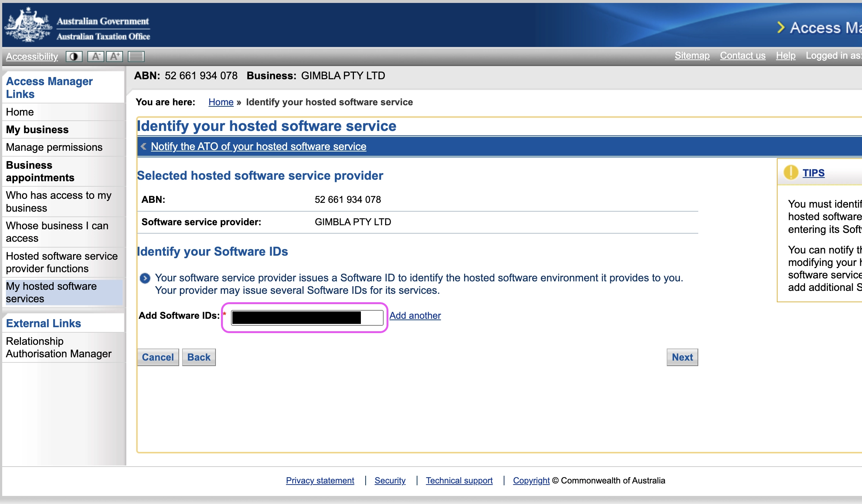The height and width of the screenshot is (504, 862).
Task: Open Help in the top bar
Action: pyautogui.click(x=785, y=56)
